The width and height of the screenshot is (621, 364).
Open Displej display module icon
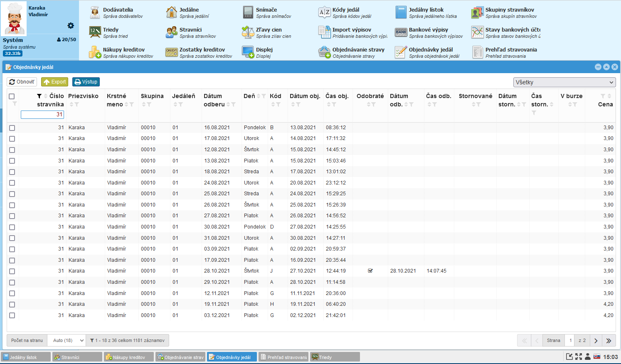[x=248, y=52]
